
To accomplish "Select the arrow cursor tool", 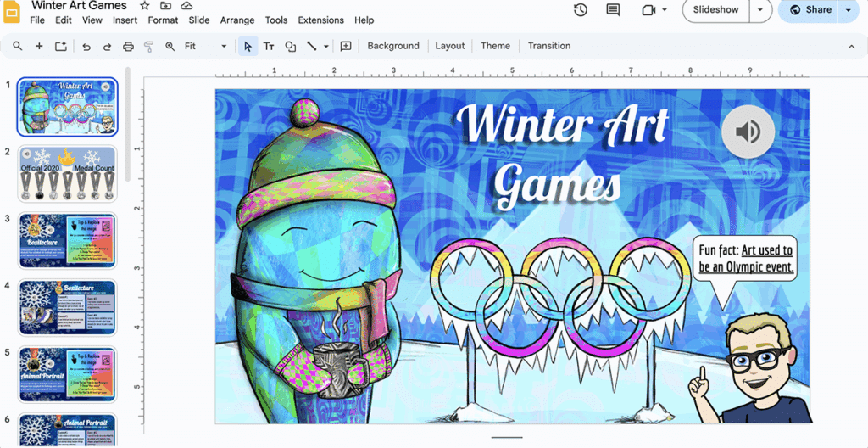I will (248, 47).
